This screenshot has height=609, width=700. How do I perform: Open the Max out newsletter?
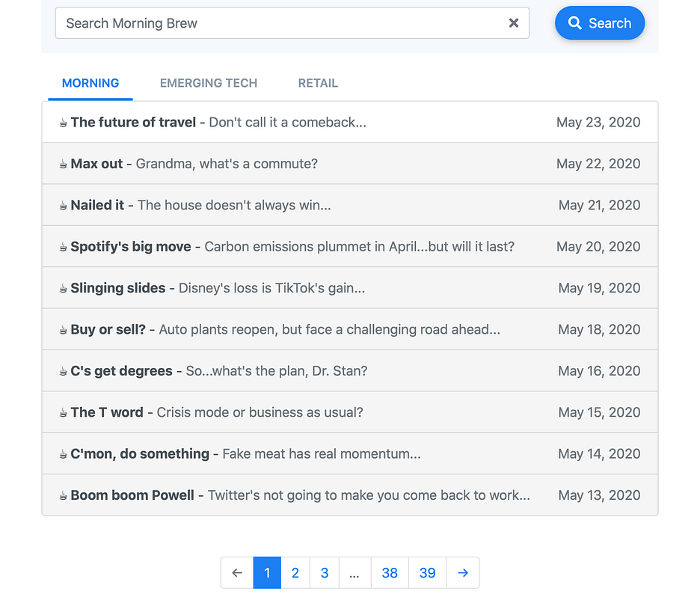coord(350,163)
